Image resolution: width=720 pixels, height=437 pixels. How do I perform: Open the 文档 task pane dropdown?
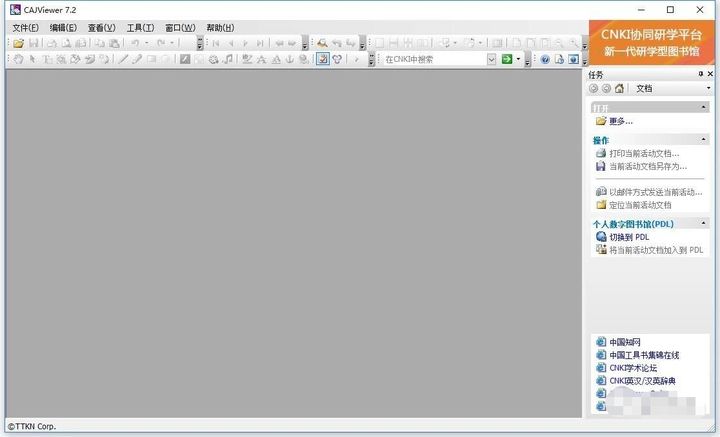709,88
